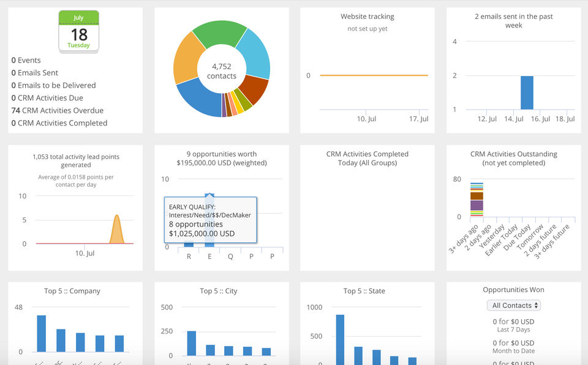Click the tallest bar in Top 5 City chart

click(x=192, y=343)
